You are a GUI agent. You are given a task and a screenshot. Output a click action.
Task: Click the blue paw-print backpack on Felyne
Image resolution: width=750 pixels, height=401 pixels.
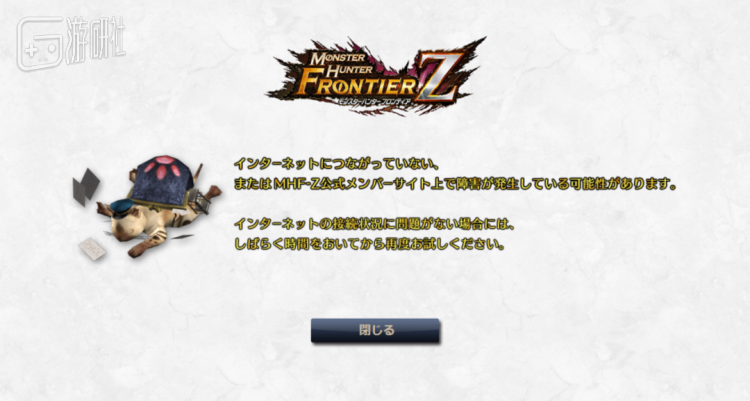coord(163,178)
